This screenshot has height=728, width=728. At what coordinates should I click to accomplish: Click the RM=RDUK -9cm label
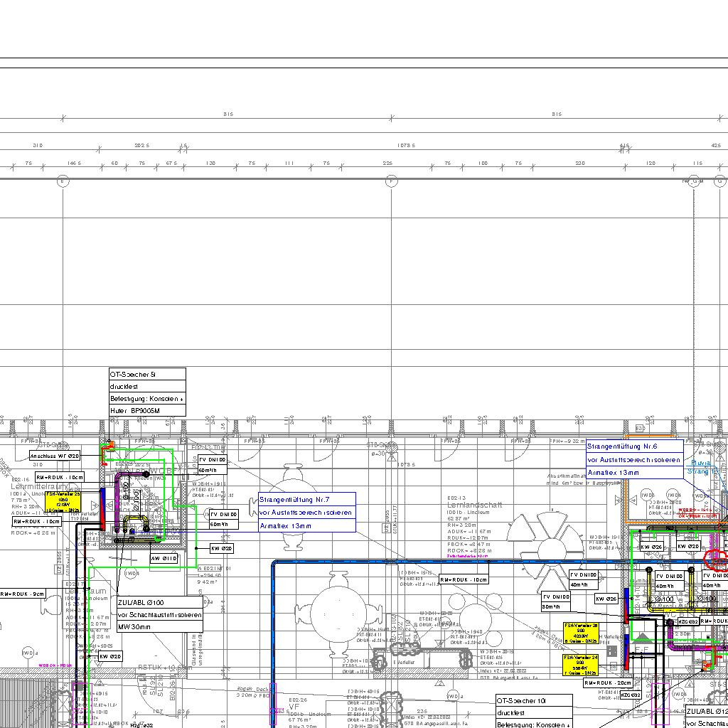click(x=23, y=594)
